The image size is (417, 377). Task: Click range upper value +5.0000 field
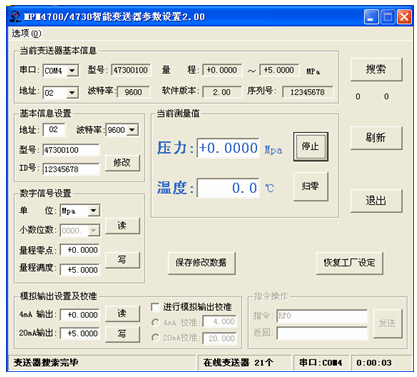[x=279, y=70]
